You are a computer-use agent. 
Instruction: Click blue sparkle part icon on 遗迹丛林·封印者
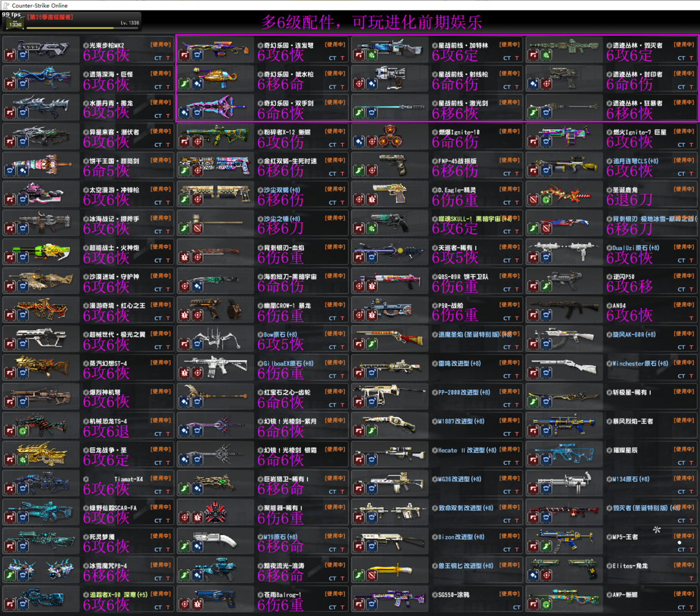pos(533,84)
